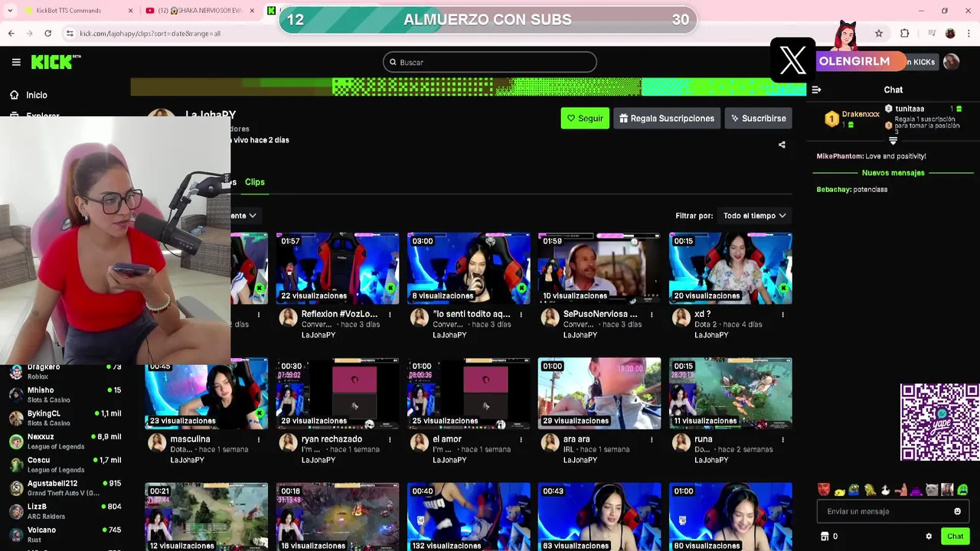Open Agustabell212 channel in the sidebar

click(x=65, y=487)
